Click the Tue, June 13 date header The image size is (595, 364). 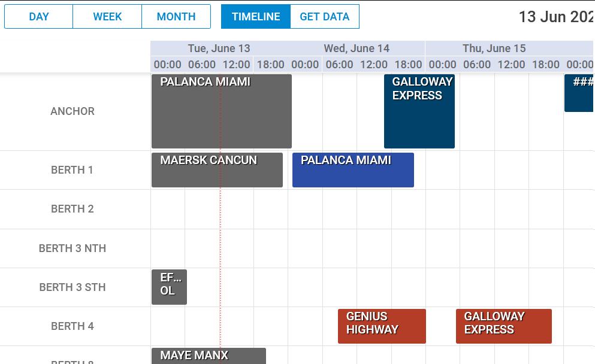219,48
